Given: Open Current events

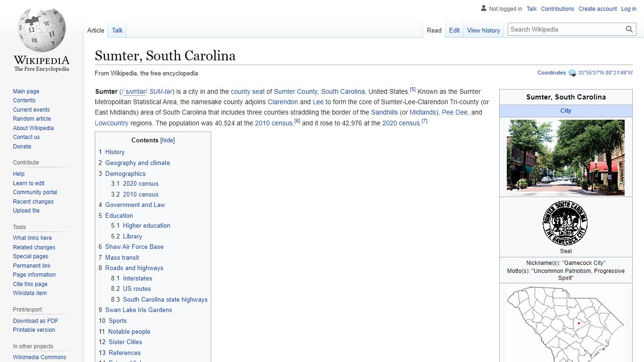Looking at the screenshot, I should [32, 110].
